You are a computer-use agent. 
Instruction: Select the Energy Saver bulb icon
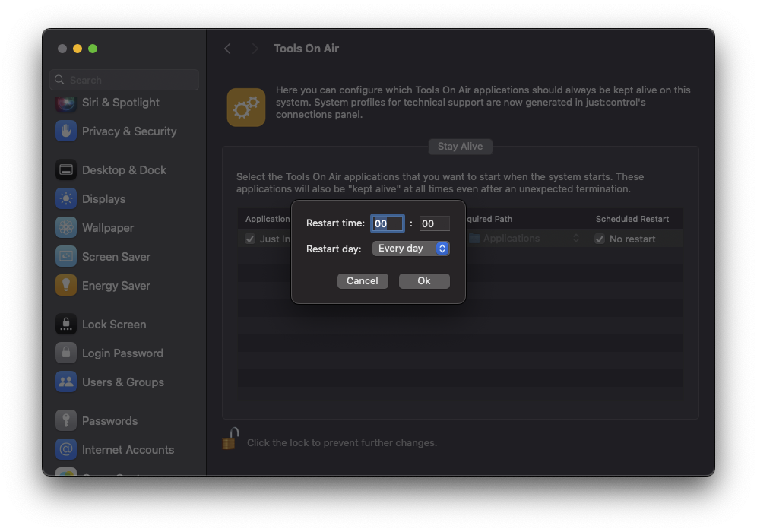pos(66,285)
